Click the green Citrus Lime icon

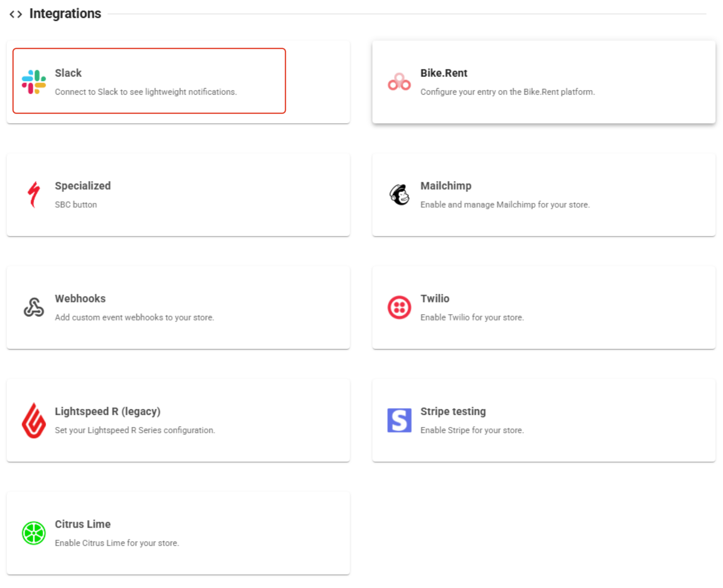(x=33, y=533)
